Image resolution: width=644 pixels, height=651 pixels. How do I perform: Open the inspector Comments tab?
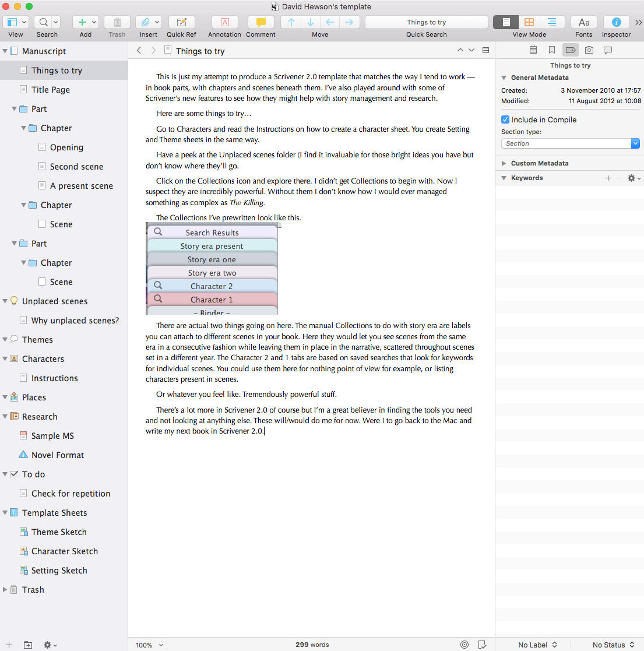[607, 50]
